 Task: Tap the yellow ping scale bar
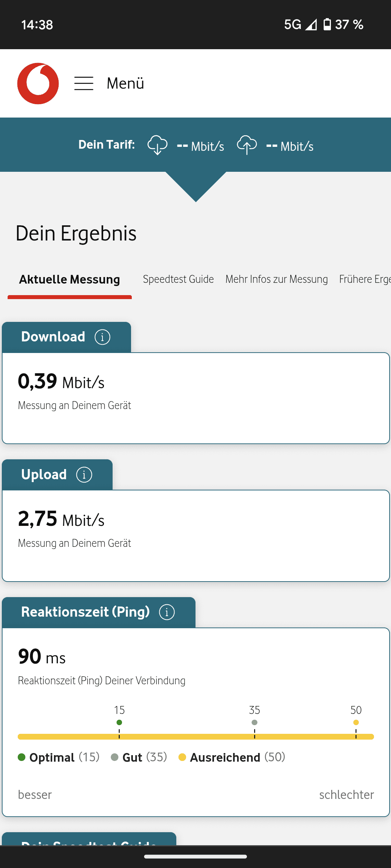click(195, 737)
